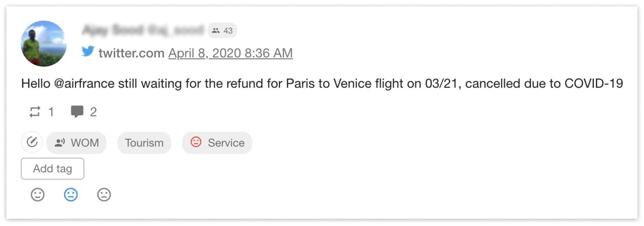This screenshot has height=226, width=644.
Task: Click the comment count number 2
Action: pyautogui.click(x=93, y=112)
